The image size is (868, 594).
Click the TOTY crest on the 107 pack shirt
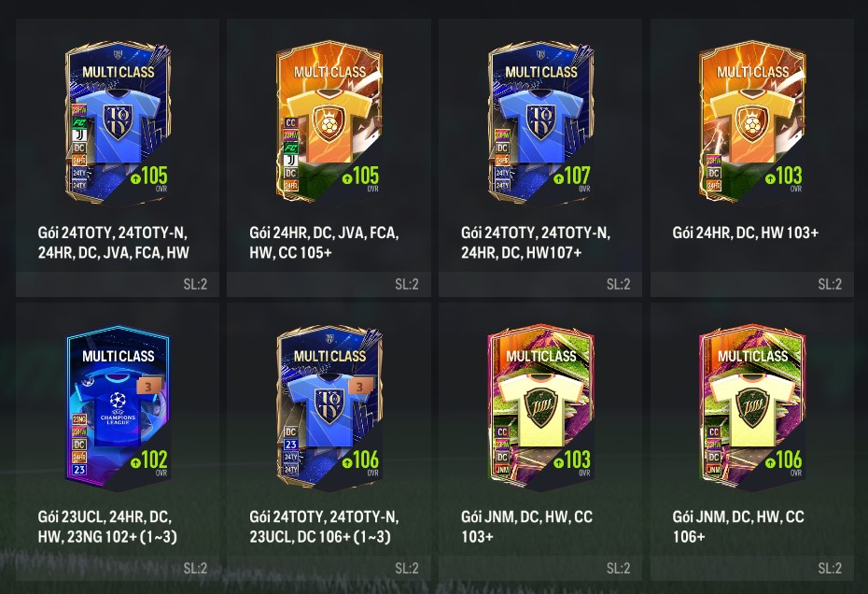tap(540, 120)
